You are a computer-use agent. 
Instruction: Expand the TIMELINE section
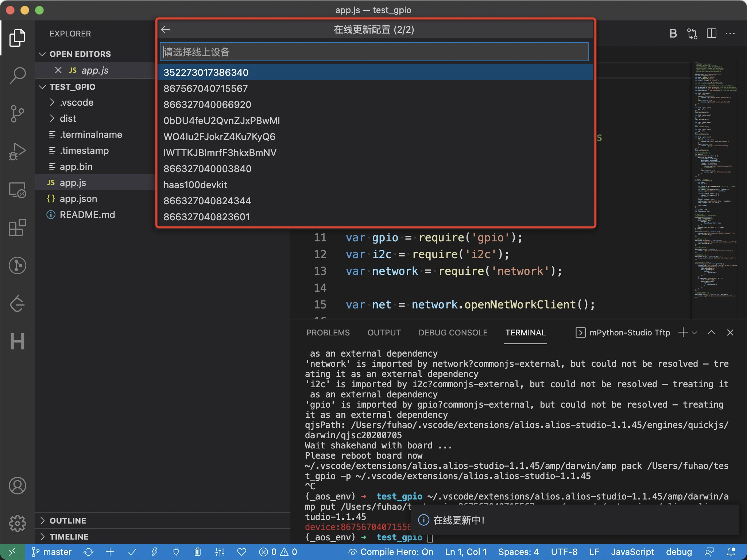(42, 537)
